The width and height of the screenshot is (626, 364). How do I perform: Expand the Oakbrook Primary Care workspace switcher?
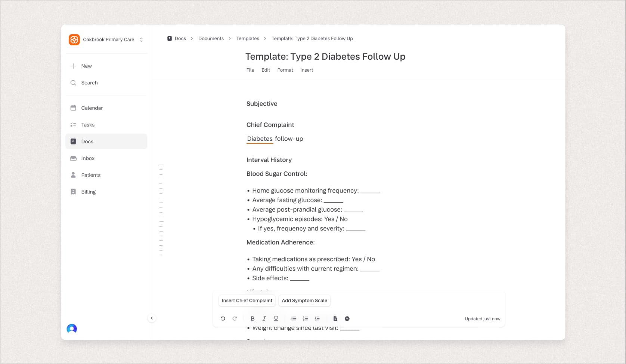tap(141, 40)
